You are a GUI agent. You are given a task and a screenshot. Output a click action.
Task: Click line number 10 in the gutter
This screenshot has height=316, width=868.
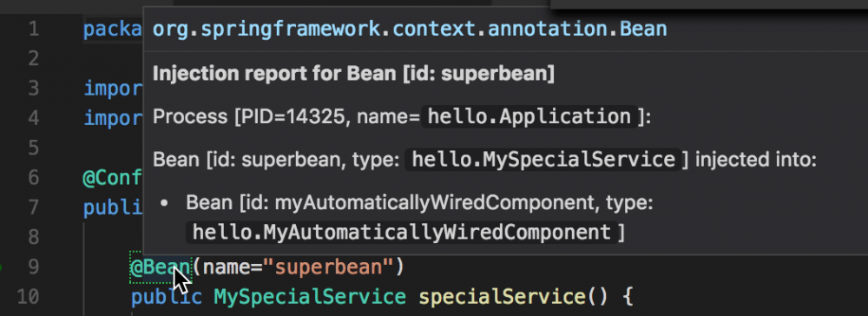pos(28,297)
